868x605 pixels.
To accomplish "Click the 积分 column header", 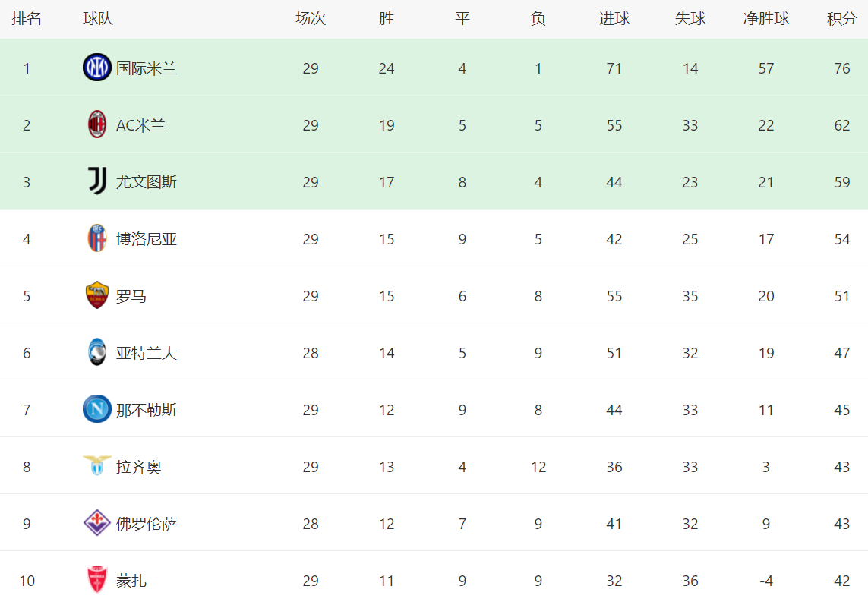I will click(841, 19).
